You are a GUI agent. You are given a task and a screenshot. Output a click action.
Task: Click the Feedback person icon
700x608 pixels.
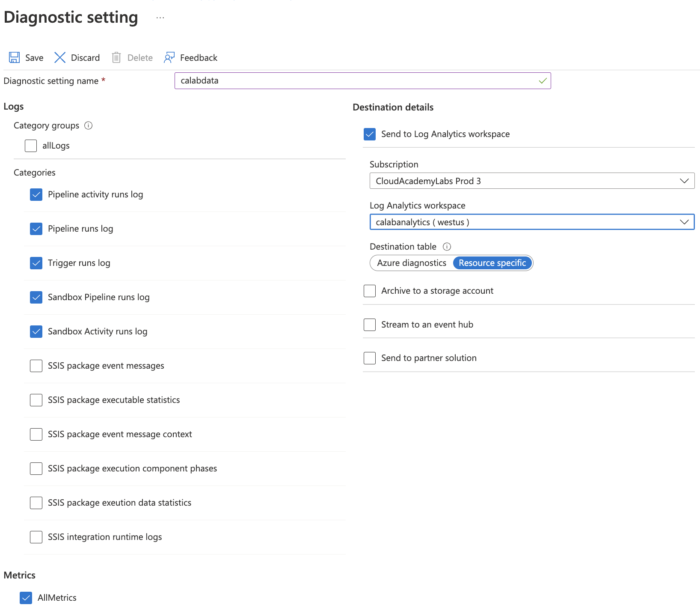click(169, 57)
